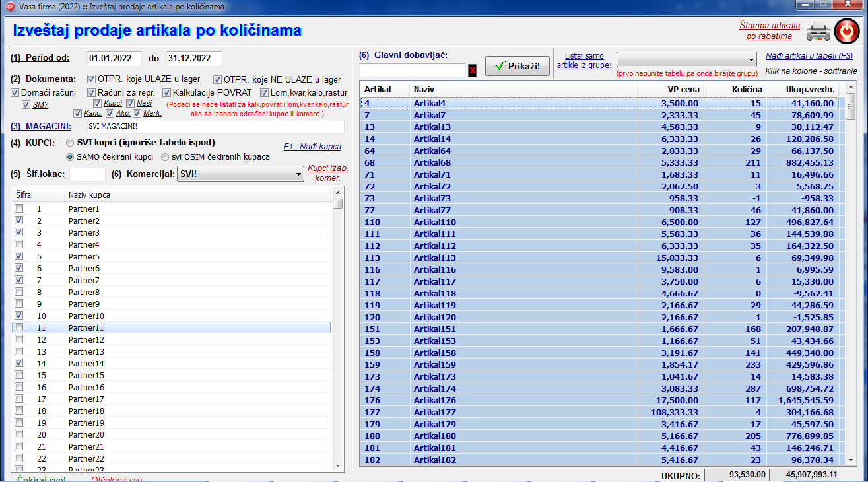Check the Partner1 checkbox
868x482 pixels.
tap(19, 209)
